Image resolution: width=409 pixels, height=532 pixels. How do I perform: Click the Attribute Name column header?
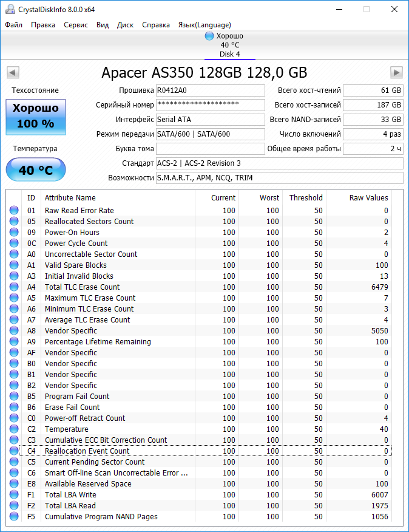click(x=118, y=197)
